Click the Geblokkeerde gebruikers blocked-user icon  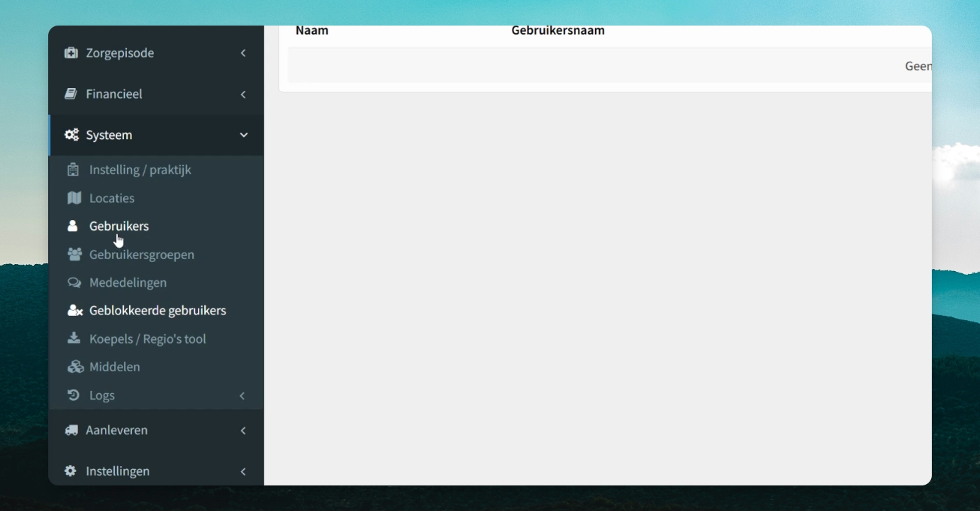(x=74, y=310)
